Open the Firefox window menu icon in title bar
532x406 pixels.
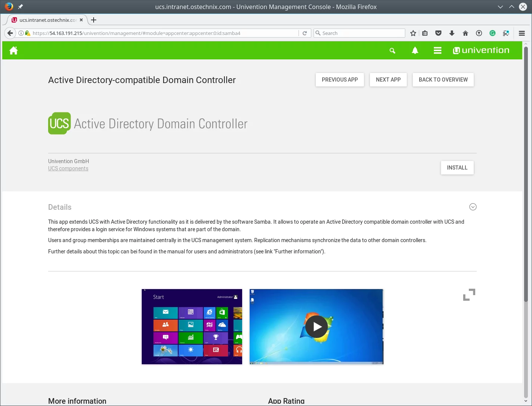9,6
